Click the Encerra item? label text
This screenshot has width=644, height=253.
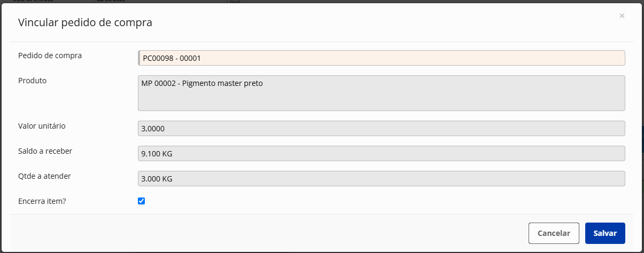click(x=42, y=201)
